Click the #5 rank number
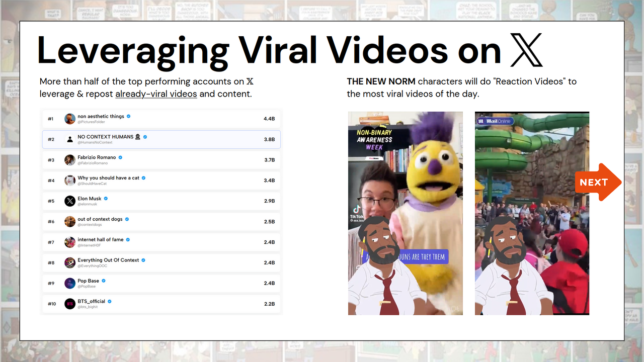 (x=51, y=201)
